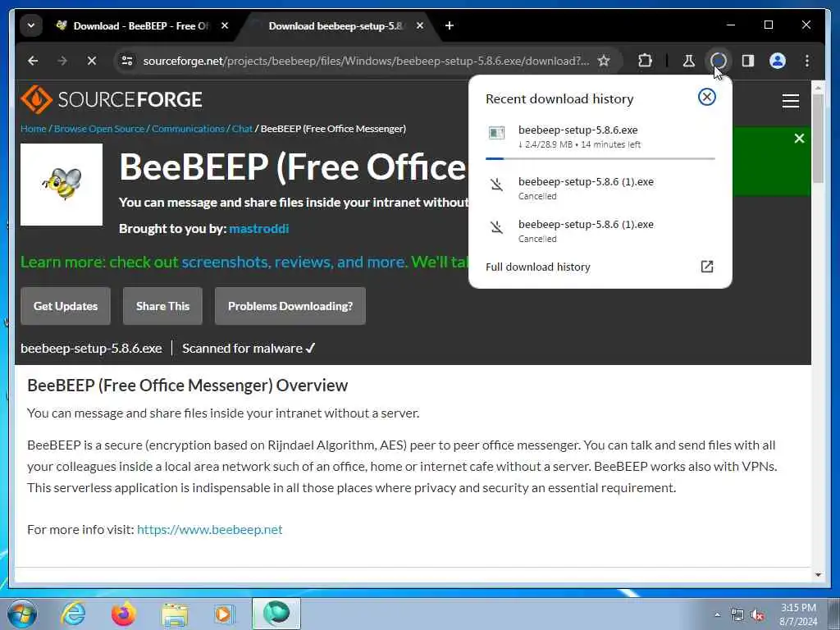Go to Home breadcrumb

33,129
